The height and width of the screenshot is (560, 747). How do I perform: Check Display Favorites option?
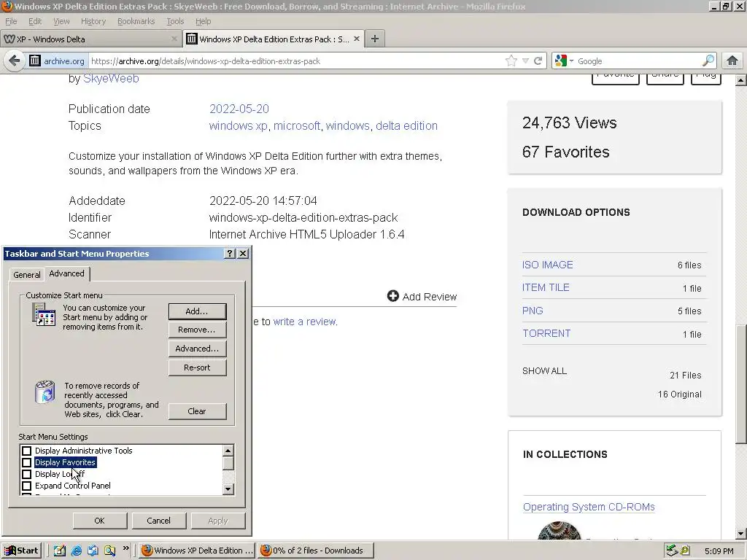27,462
